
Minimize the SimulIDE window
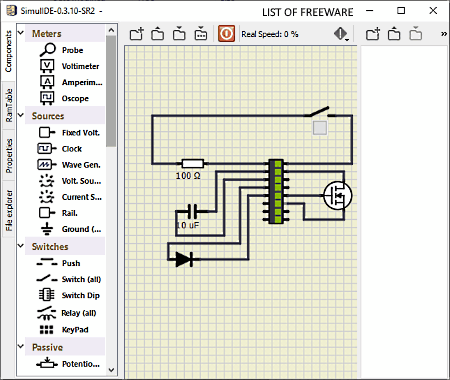pos(369,11)
